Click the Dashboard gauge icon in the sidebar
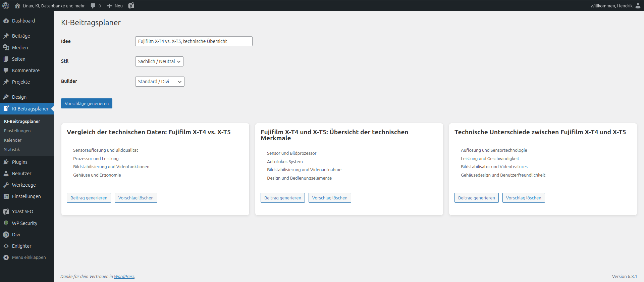Viewport: 644px width, 282px height. pos(6,21)
